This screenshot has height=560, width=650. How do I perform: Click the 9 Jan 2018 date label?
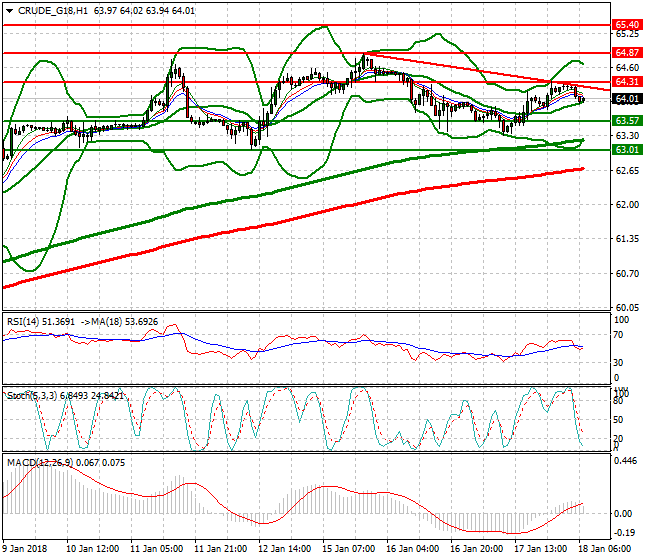[x=25, y=549]
